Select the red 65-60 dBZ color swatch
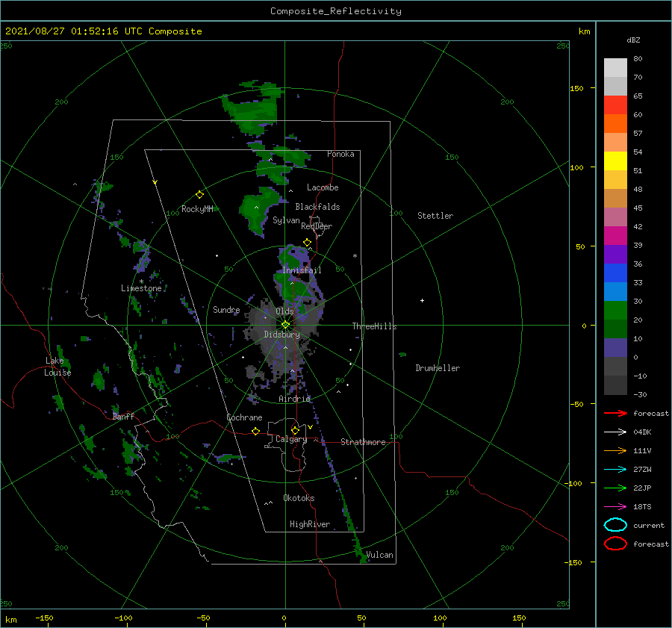Image resolution: width=672 pixels, height=628 pixels. point(615,105)
